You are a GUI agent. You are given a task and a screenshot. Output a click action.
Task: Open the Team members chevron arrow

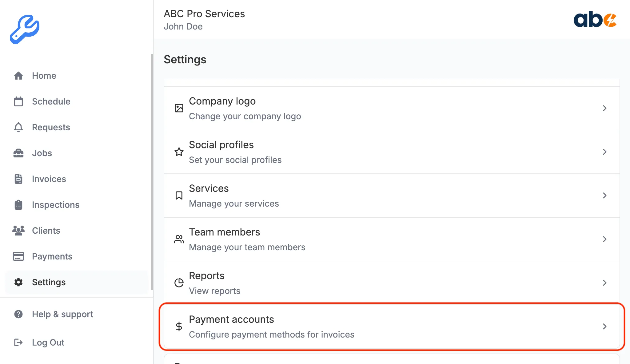[605, 239]
